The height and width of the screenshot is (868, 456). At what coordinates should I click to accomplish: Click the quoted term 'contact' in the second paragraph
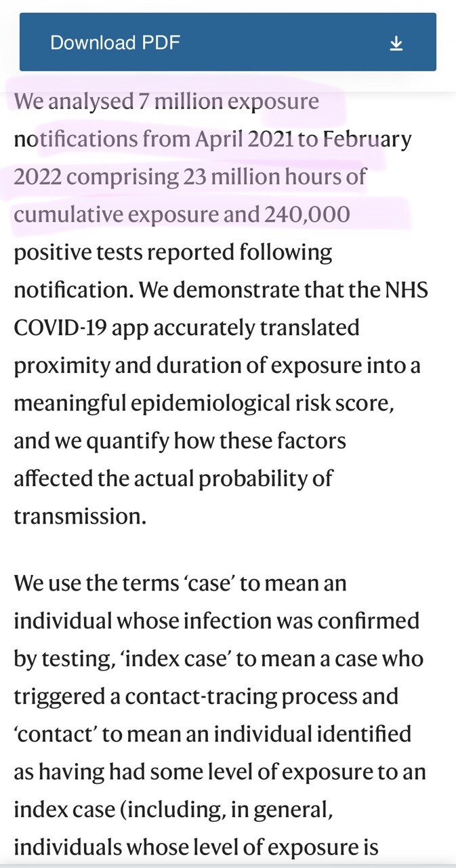click(53, 734)
